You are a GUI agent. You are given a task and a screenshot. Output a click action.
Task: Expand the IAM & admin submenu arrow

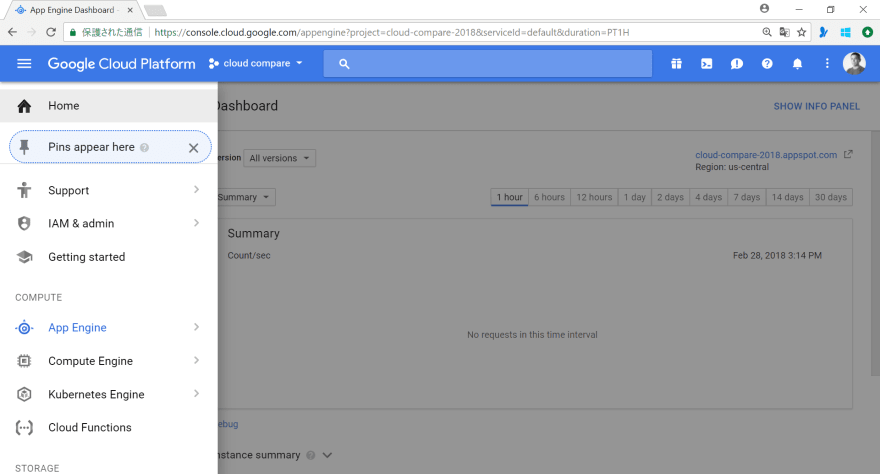[x=196, y=223]
